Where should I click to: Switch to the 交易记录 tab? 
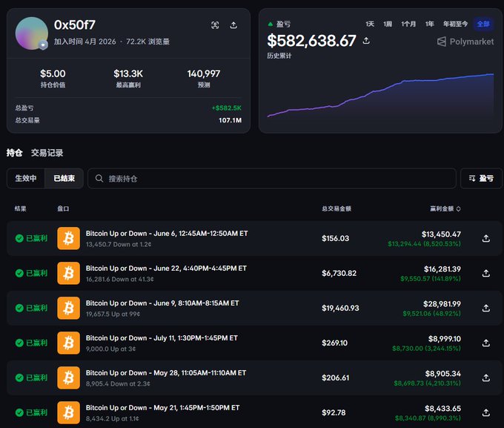click(47, 153)
